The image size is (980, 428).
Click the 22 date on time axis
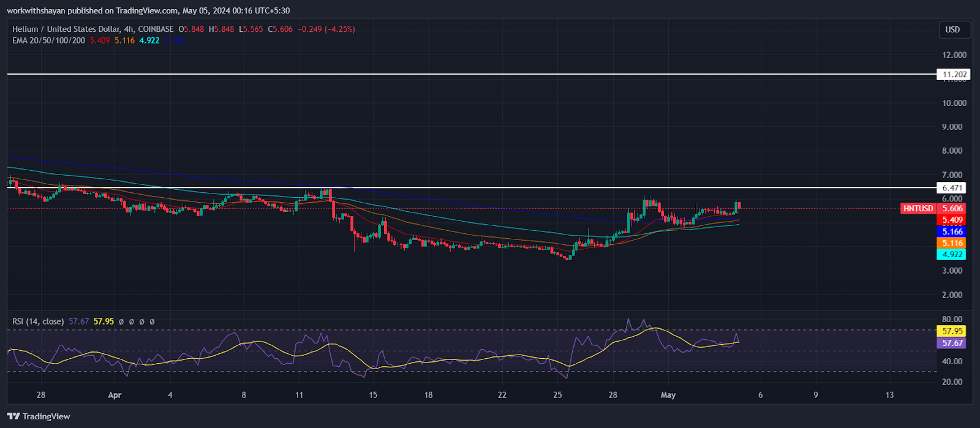(x=502, y=395)
